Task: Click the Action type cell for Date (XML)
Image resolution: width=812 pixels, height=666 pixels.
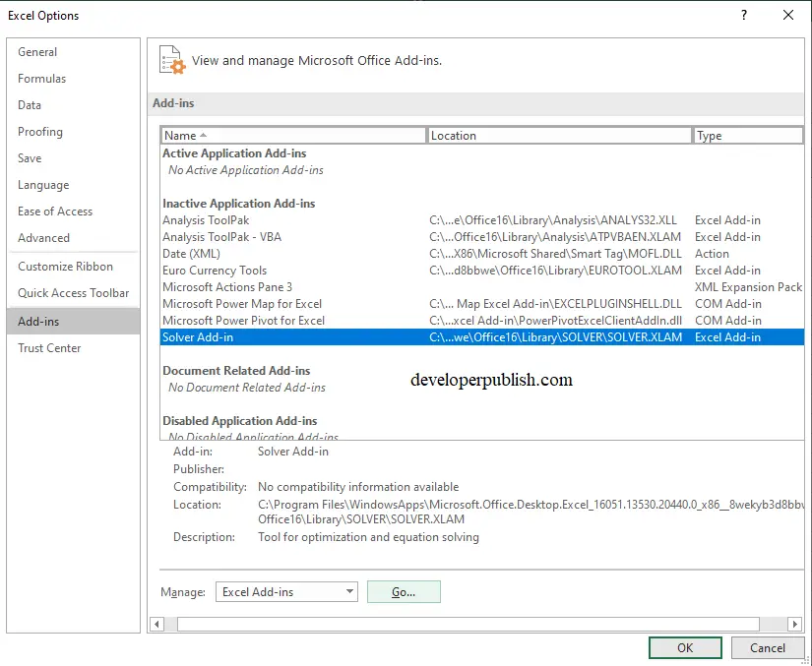Action: (x=712, y=254)
